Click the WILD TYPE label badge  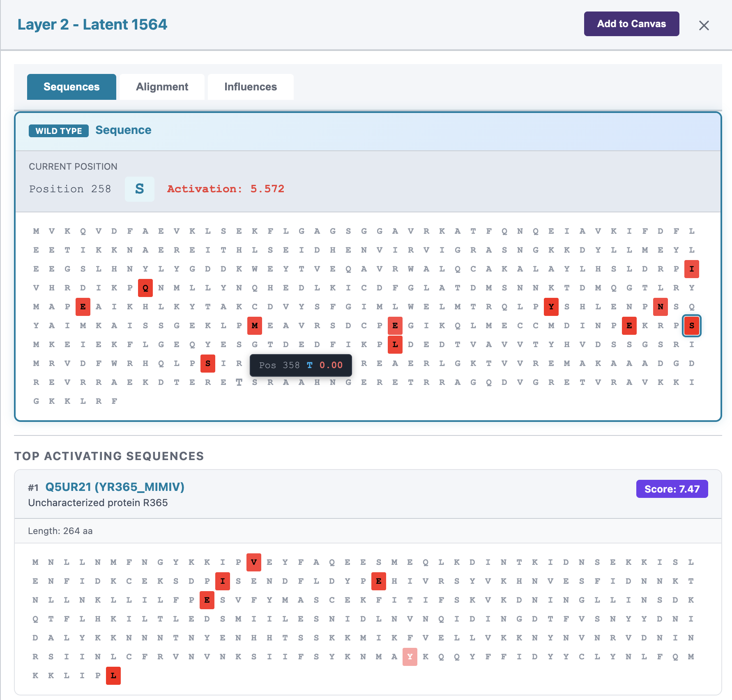(58, 131)
